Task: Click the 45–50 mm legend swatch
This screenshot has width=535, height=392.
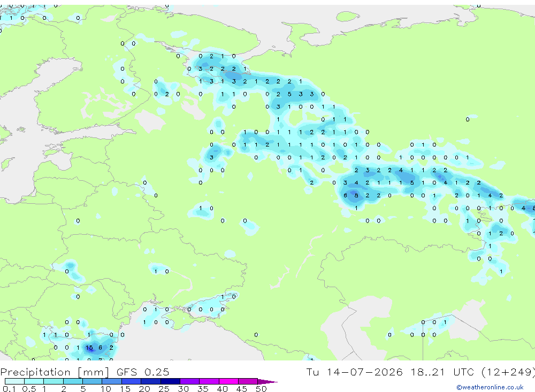Action: tap(248, 381)
